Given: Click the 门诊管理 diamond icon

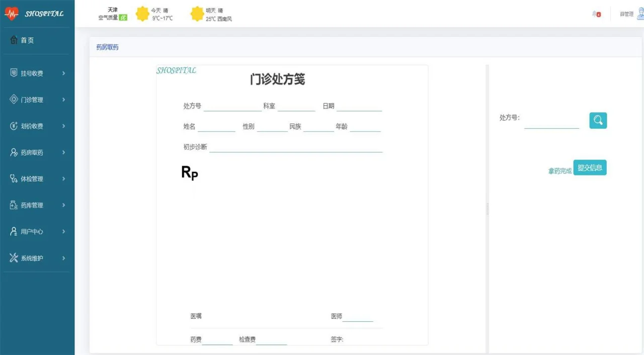Looking at the screenshot, I should click(x=14, y=100).
